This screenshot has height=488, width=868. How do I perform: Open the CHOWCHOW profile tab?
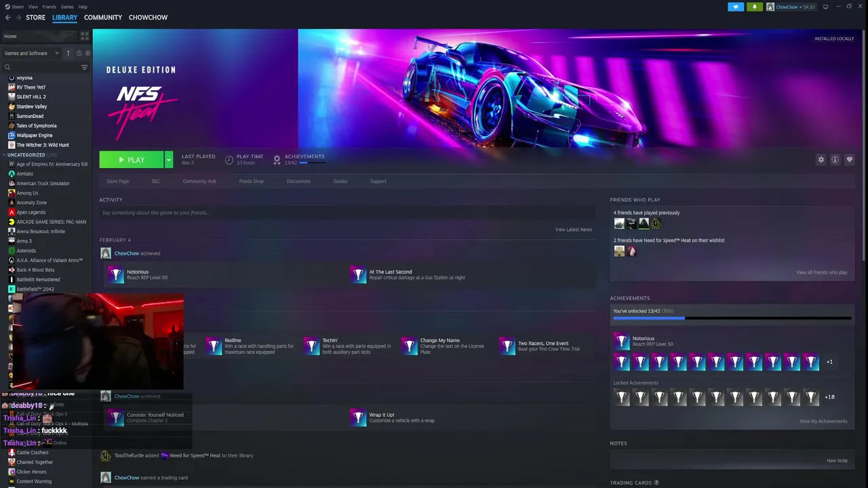(148, 18)
